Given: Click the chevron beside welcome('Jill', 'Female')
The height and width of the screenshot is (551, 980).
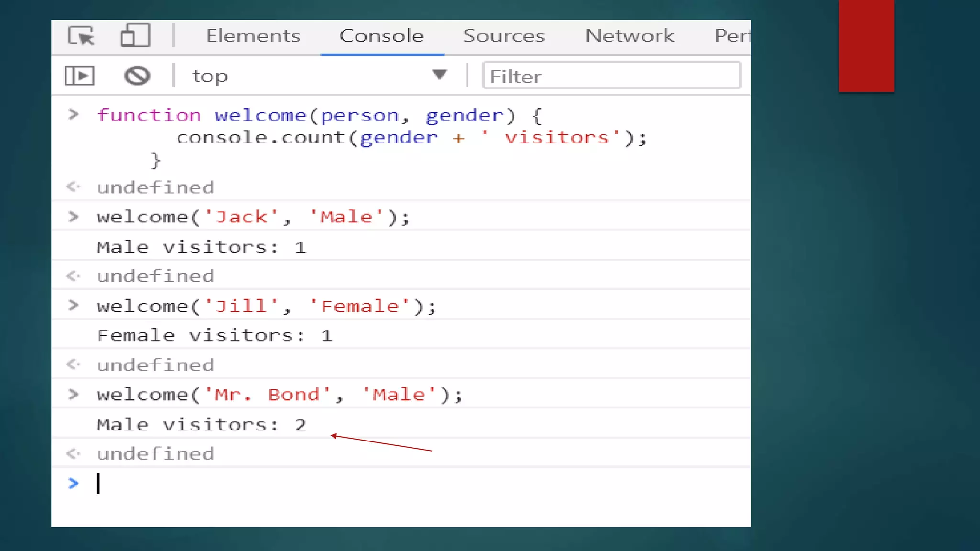Looking at the screenshot, I should (x=73, y=306).
